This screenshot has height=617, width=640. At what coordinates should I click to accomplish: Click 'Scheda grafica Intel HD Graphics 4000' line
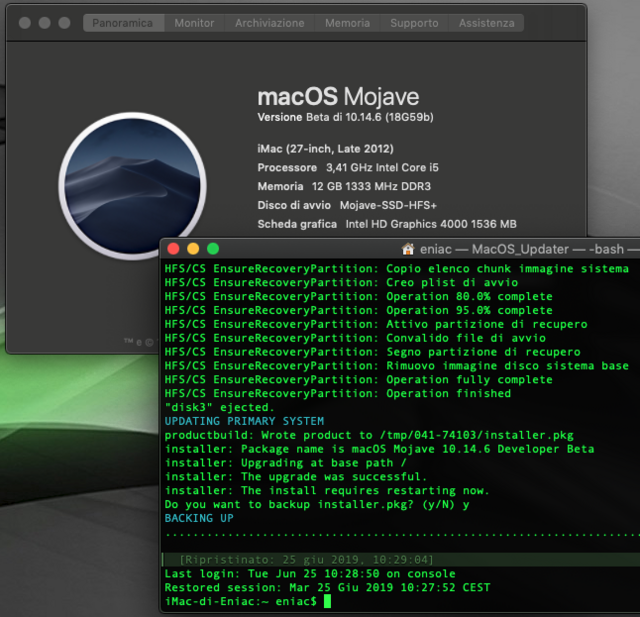click(387, 224)
